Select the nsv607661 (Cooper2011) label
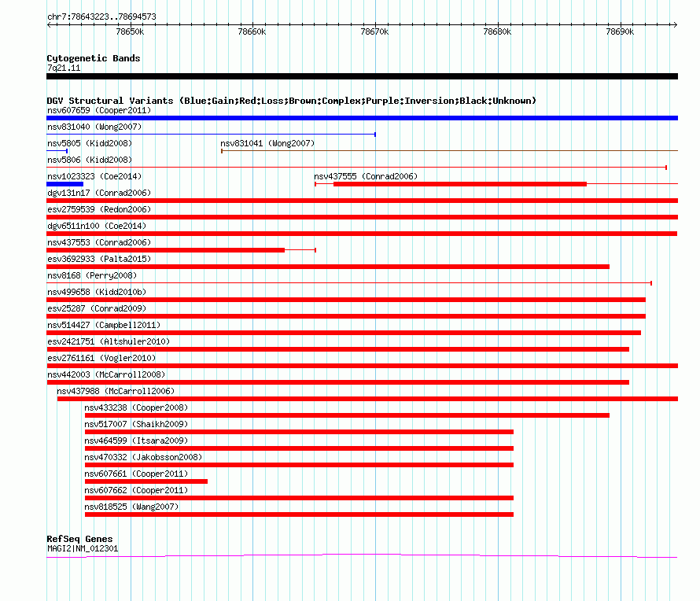This screenshot has height=601, width=700. click(136, 474)
